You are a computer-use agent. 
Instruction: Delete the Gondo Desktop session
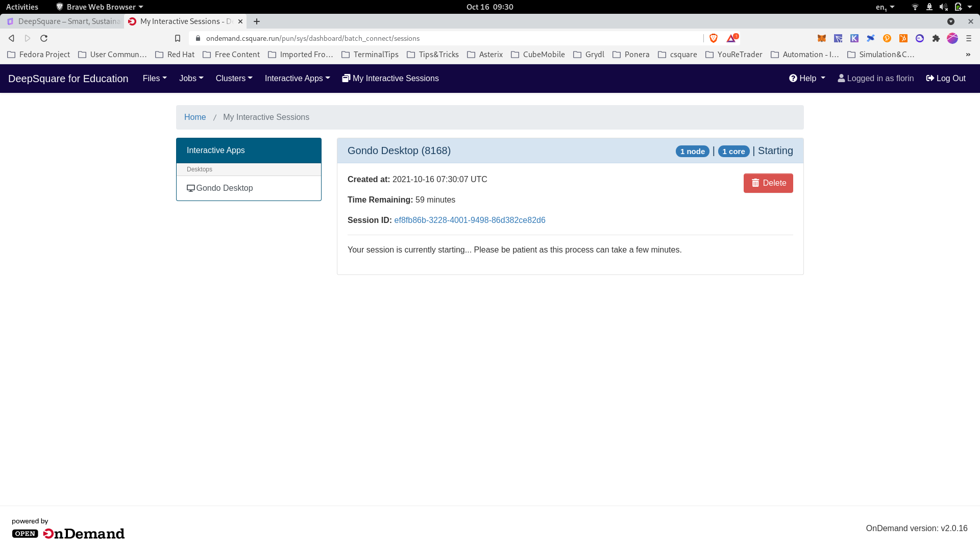[x=768, y=183]
